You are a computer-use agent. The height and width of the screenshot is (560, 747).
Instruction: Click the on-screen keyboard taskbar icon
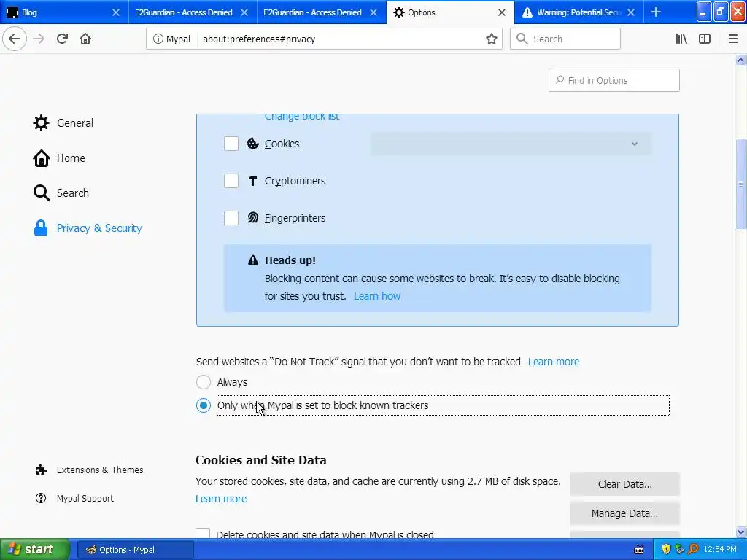tap(639, 550)
